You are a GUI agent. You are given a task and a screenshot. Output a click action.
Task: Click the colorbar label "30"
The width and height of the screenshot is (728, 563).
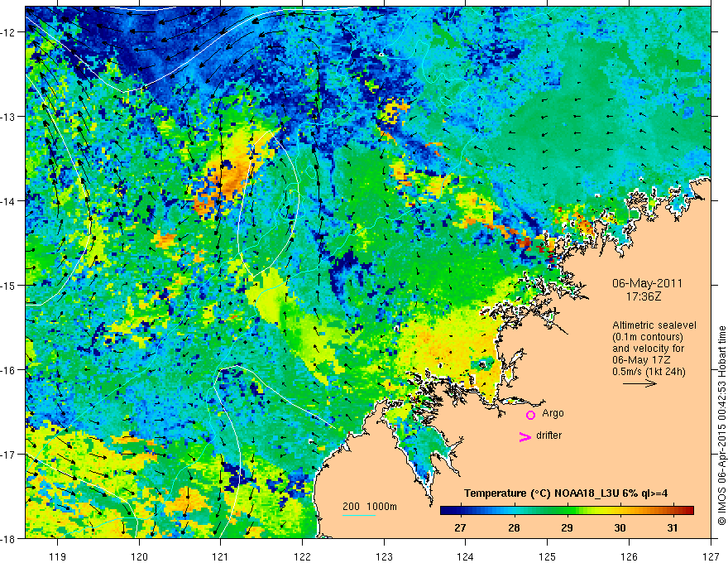(x=620, y=527)
